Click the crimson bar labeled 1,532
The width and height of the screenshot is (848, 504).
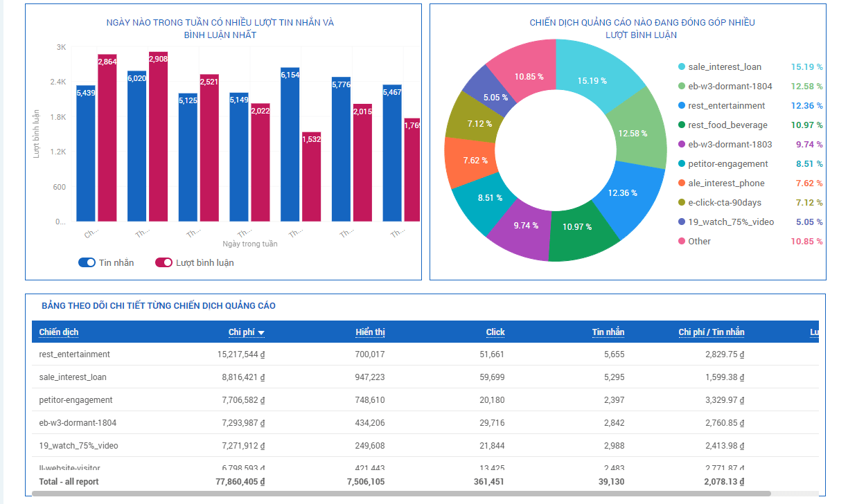tap(312, 177)
